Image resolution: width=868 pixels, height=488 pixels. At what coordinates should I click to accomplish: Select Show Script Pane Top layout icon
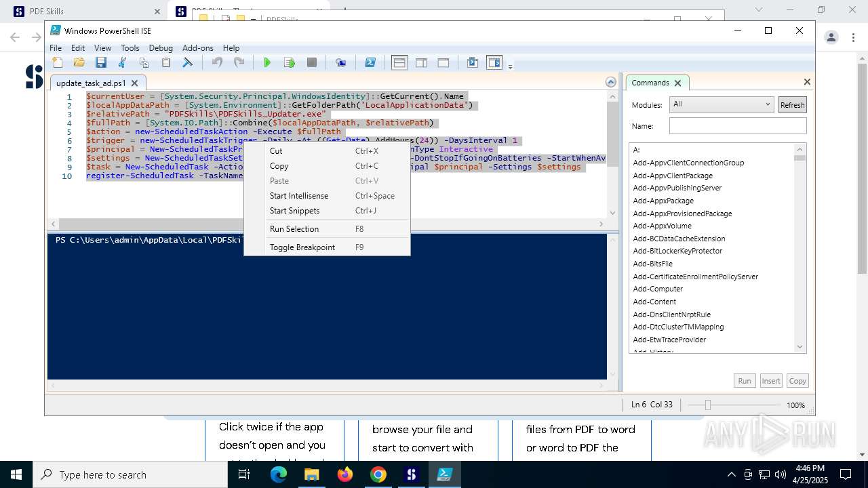coord(399,62)
